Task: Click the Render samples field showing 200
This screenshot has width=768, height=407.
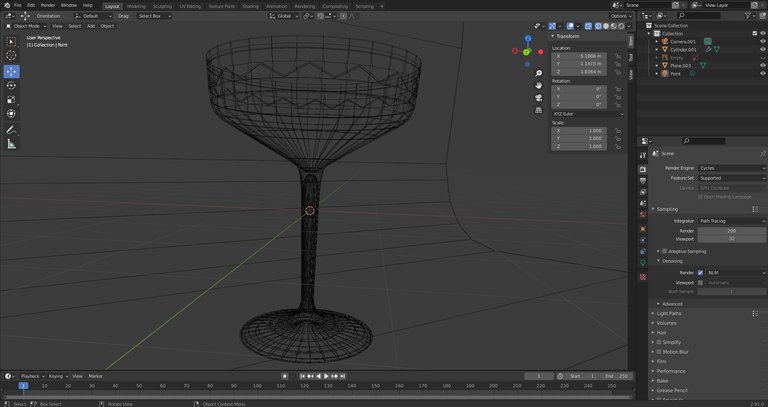Action: (x=731, y=230)
